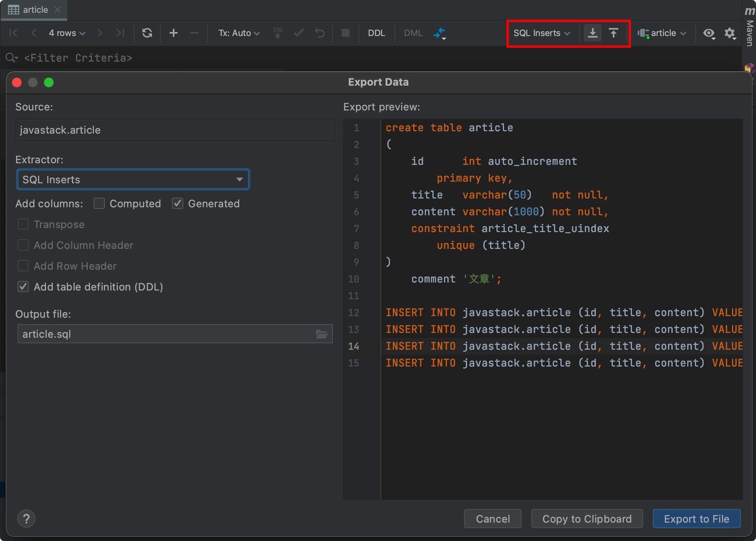Revert changes with undo icon

(x=319, y=33)
